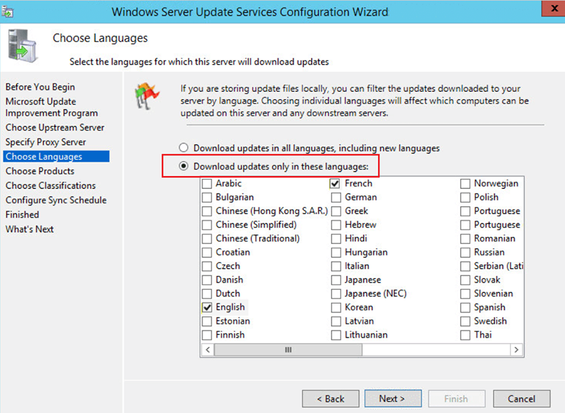Uncheck the French checkbox
565x413 pixels.
(x=335, y=184)
